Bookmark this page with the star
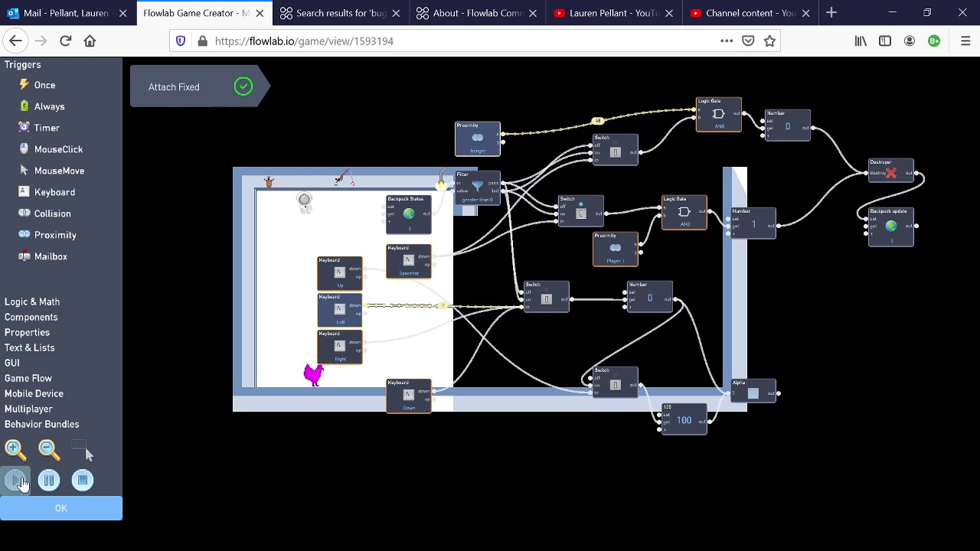 coord(769,41)
